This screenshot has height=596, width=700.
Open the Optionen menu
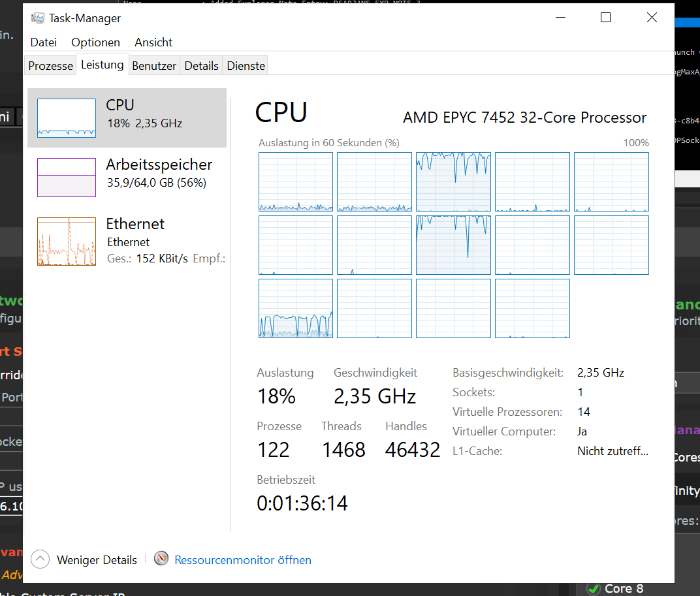point(95,42)
